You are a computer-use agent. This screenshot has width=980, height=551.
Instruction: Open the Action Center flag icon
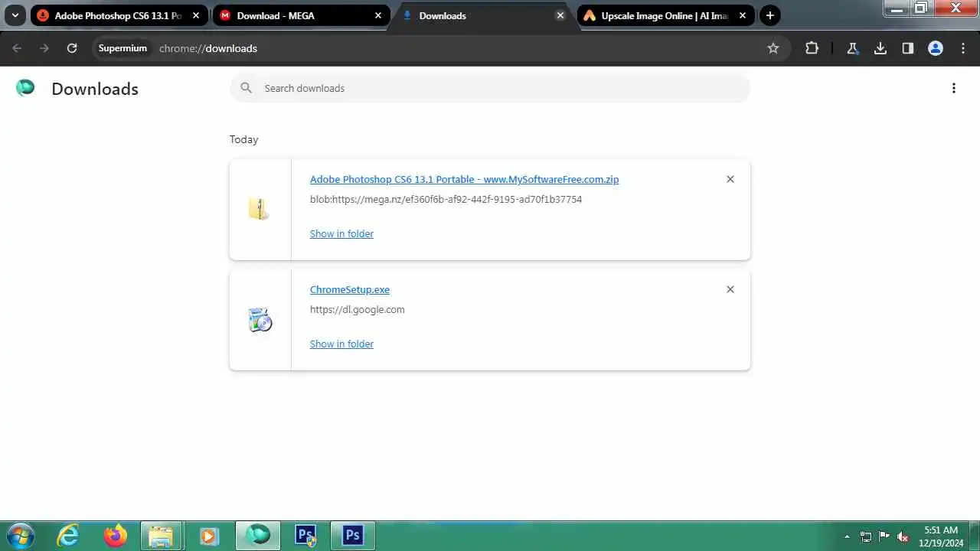click(884, 536)
